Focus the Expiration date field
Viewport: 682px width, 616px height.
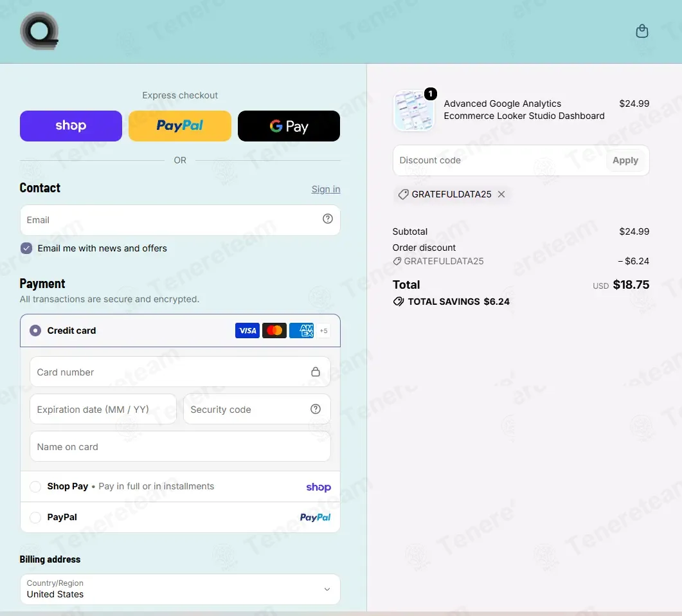pos(103,409)
